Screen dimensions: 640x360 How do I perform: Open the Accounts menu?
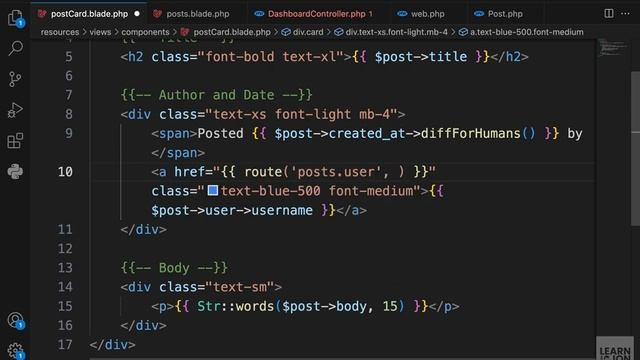(x=15, y=320)
